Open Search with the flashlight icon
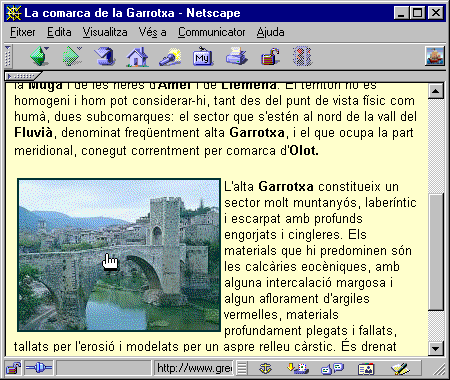Image resolution: width=450 pixels, height=380 pixels. pos(170,57)
